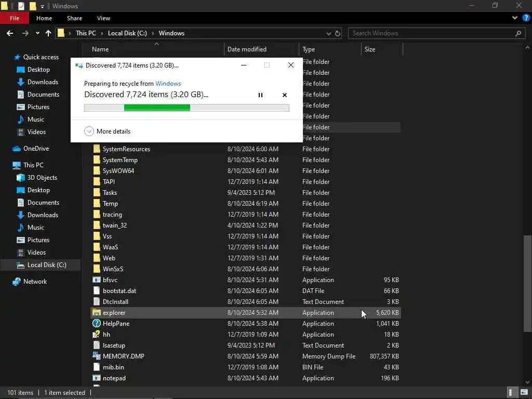Select the HelpPane application icon
Screen dimensions: 532x399
[97, 323]
